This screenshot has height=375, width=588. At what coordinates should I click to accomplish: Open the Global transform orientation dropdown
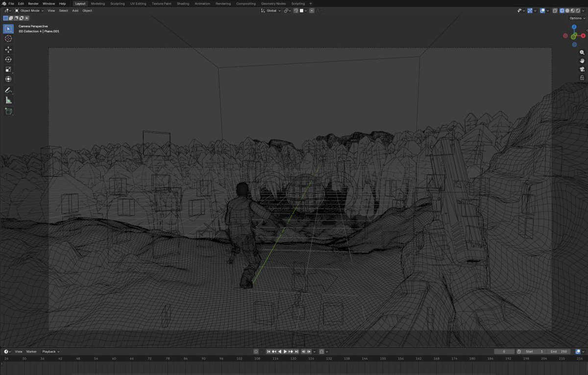coord(270,11)
